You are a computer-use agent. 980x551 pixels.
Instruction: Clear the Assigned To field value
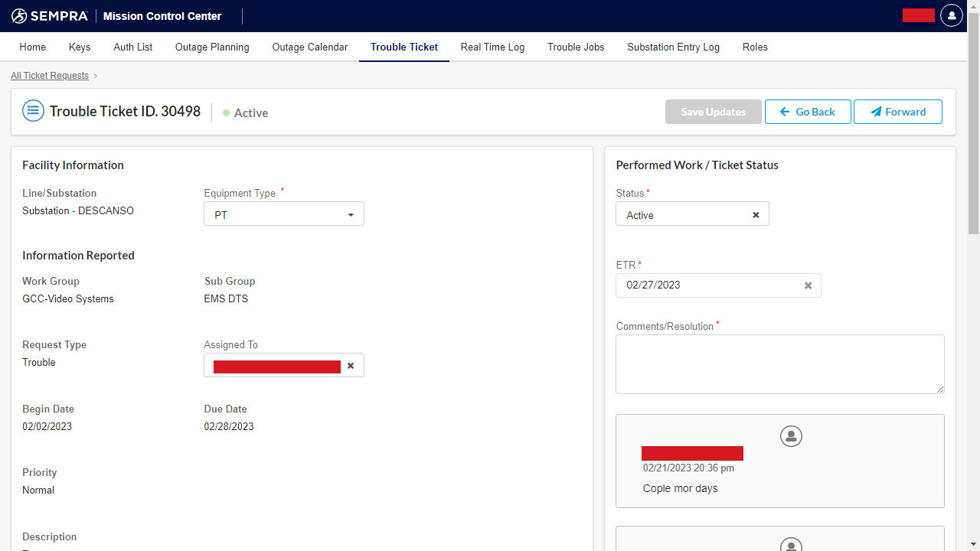pyautogui.click(x=351, y=366)
